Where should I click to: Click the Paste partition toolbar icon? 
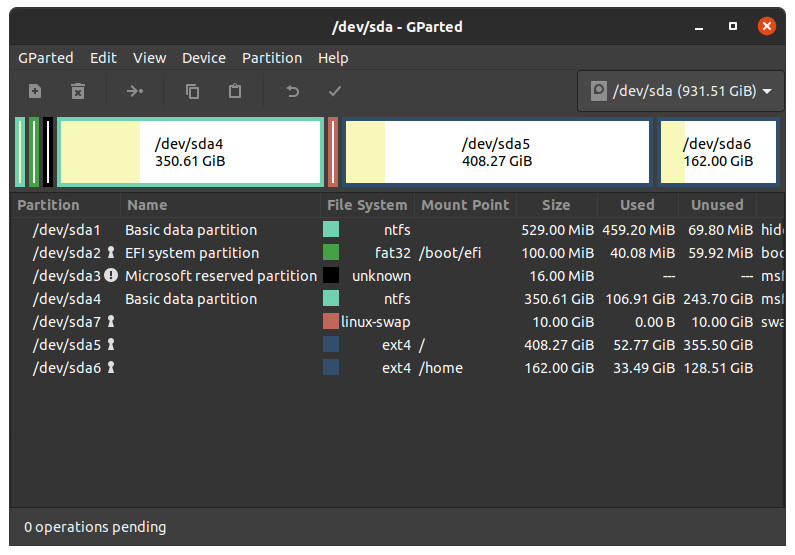235,91
